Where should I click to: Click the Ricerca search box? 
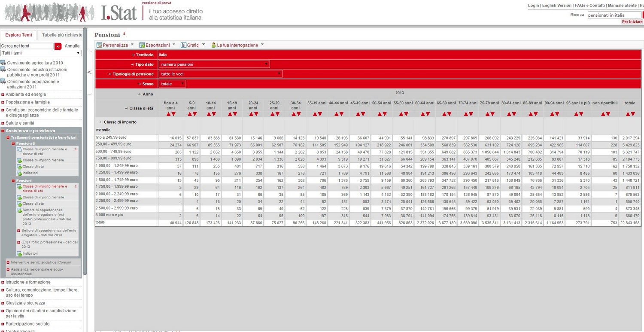click(614, 15)
